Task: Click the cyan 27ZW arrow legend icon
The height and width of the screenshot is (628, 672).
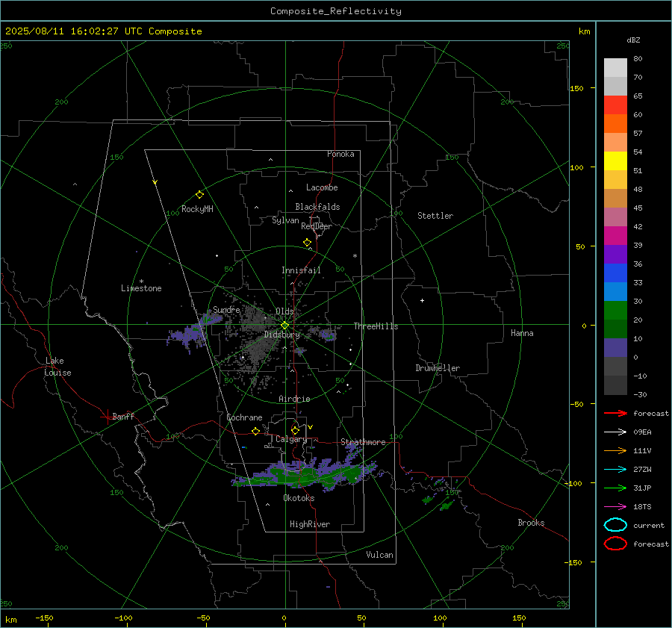Action: point(615,470)
